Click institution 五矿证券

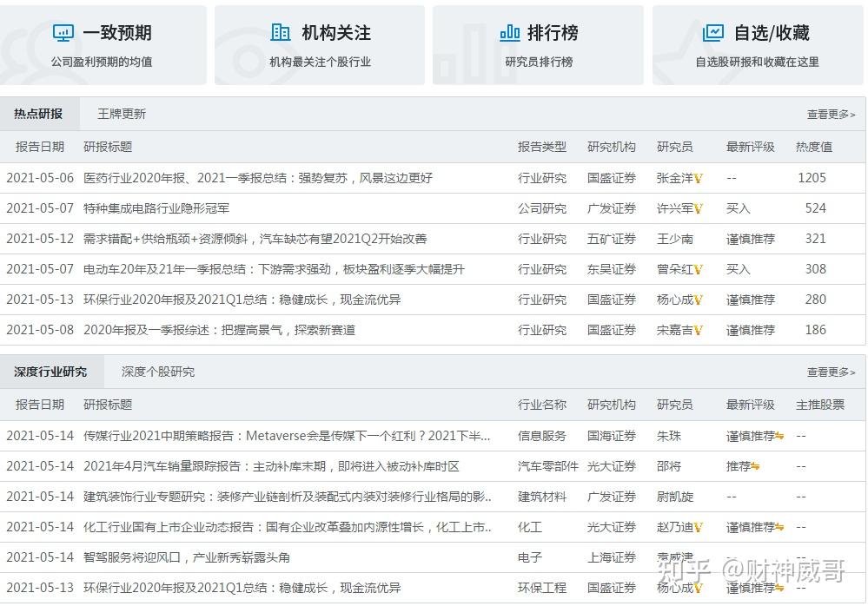pyautogui.click(x=612, y=239)
